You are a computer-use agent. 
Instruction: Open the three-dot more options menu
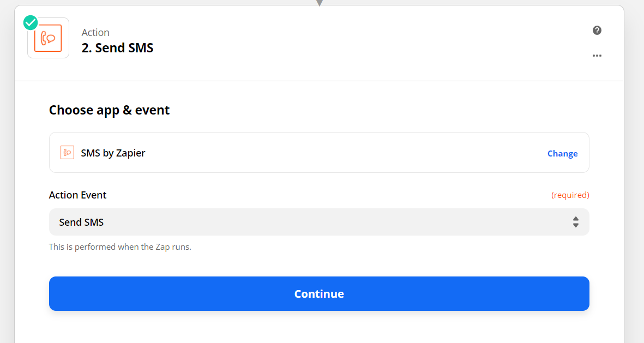[597, 56]
